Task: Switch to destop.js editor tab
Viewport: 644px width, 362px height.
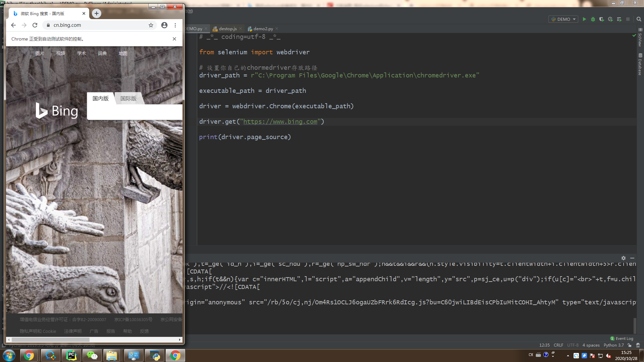Action: coord(228,29)
